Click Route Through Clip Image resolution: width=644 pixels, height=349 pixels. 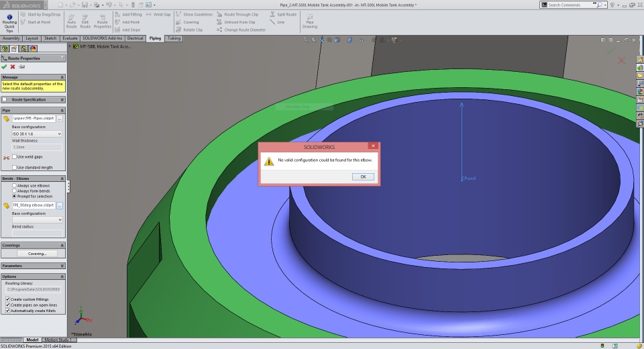237,14
